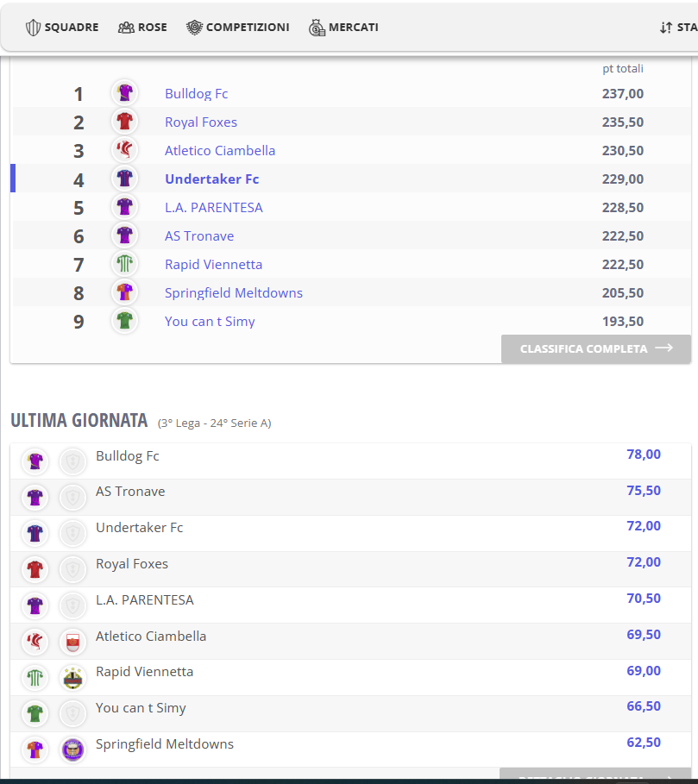Click Bulldog Fc placeholder crest in Ultima Giornata

click(x=73, y=461)
